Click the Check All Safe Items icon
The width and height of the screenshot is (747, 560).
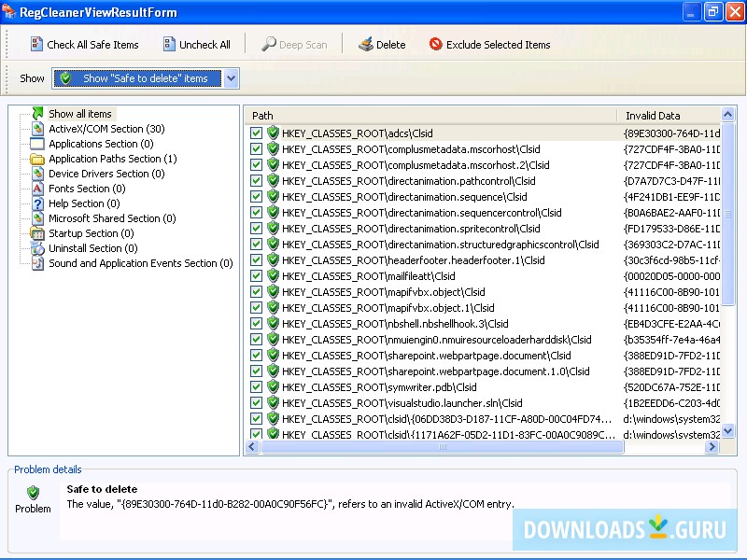tap(36, 44)
